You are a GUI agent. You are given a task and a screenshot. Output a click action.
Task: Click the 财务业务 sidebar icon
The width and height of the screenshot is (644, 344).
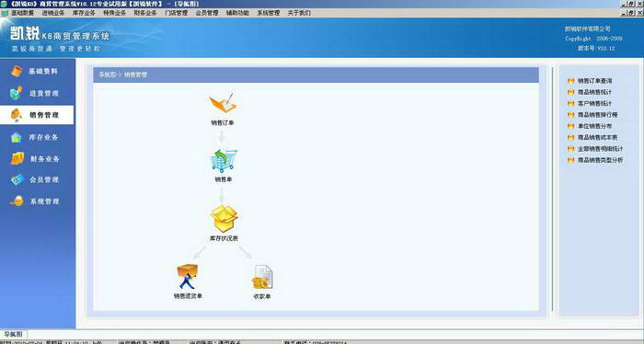pyautogui.click(x=17, y=158)
